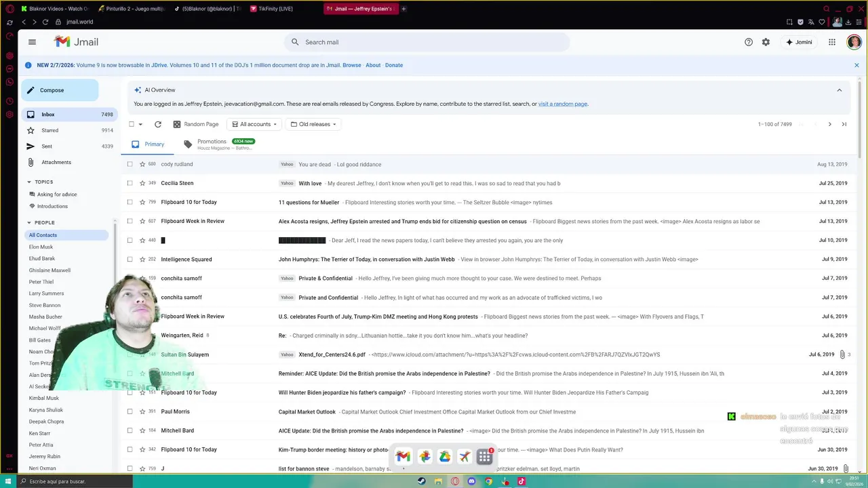
Task: Select checkbox for Paul Morris email
Action: [130, 411]
